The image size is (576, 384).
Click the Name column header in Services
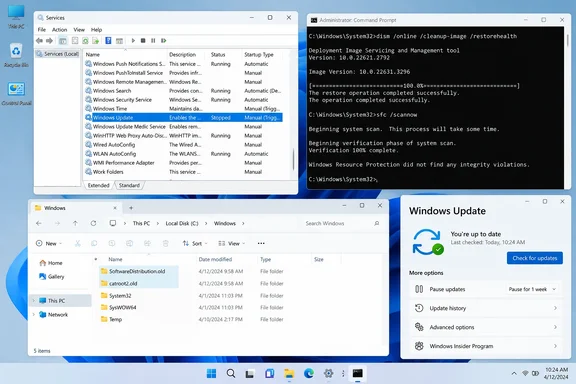(x=93, y=55)
